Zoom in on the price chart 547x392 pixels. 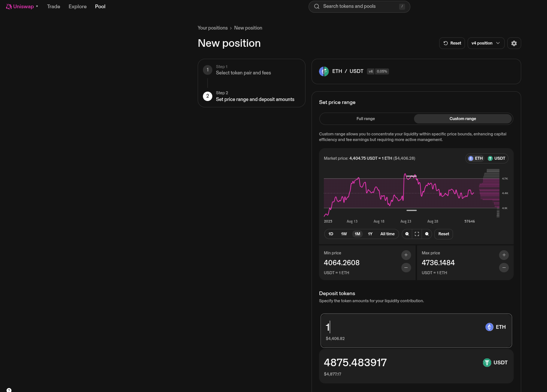click(x=407, y=234)
